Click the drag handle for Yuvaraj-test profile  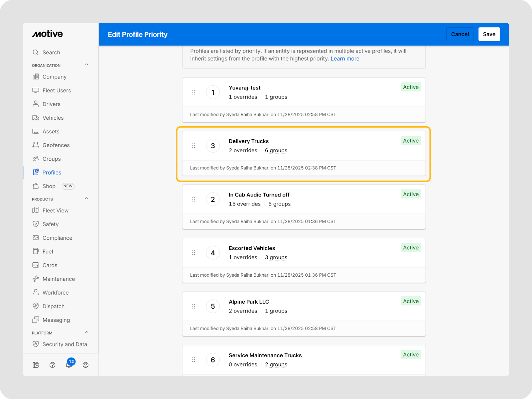click(194, 92)
